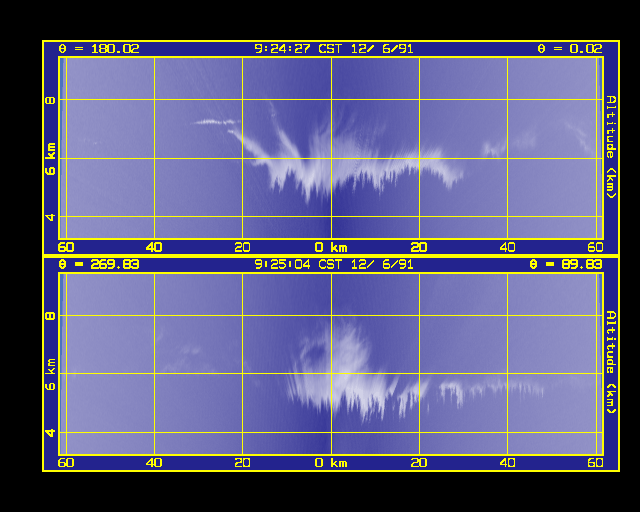This screenshot has height=512, width=640.
Task: Click the '6 km' altitude tick of 9:24:27 panel
Action: [x=51, y=159]
